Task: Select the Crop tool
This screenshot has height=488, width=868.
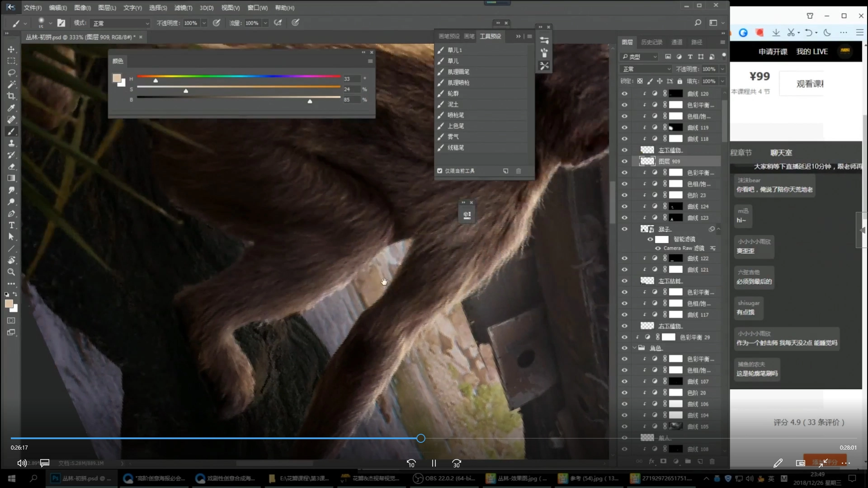Action: [11, 96]
